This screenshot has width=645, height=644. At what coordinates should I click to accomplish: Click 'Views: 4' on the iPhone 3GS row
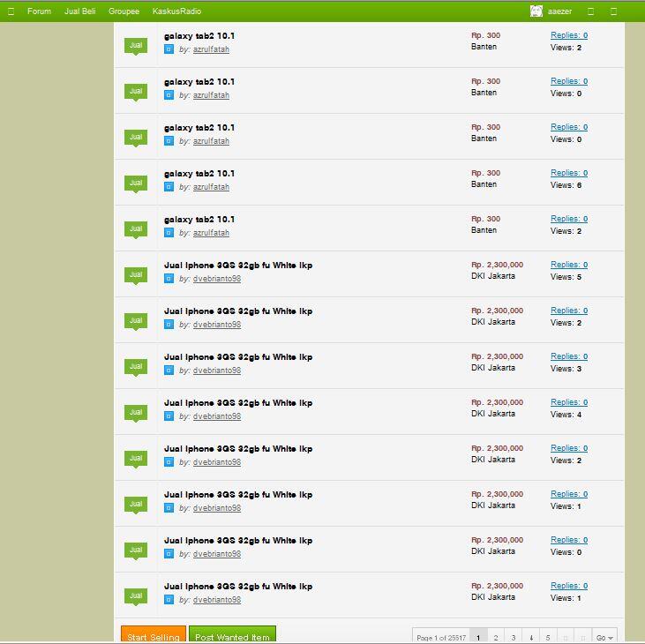(x=566, y=415)
